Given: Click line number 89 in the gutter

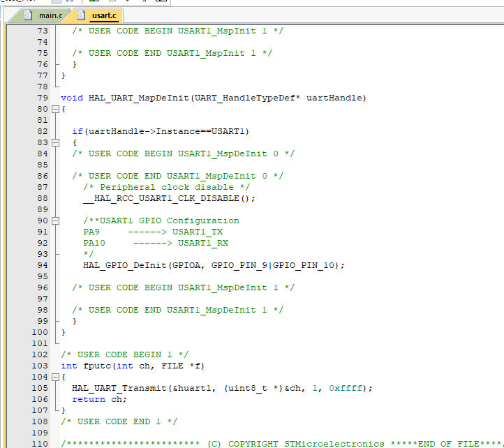Looking at the screenshot, I should tap(43, 209).
